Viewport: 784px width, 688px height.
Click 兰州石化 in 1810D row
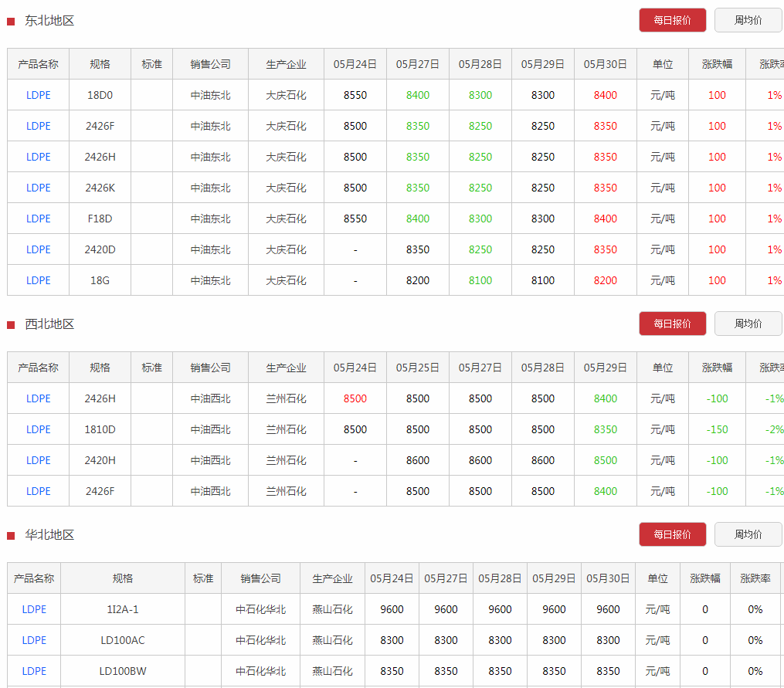[x=286, y=430]
